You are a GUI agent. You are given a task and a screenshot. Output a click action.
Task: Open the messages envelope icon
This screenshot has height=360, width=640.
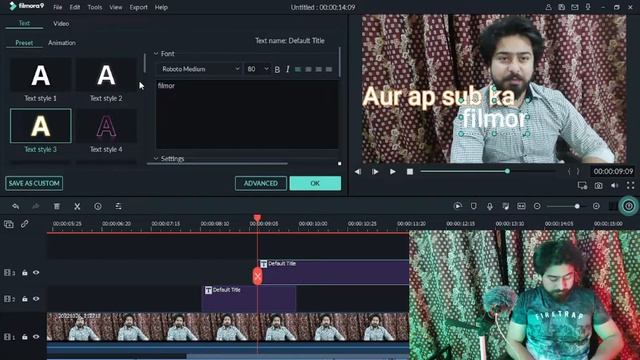coord(575,7)
